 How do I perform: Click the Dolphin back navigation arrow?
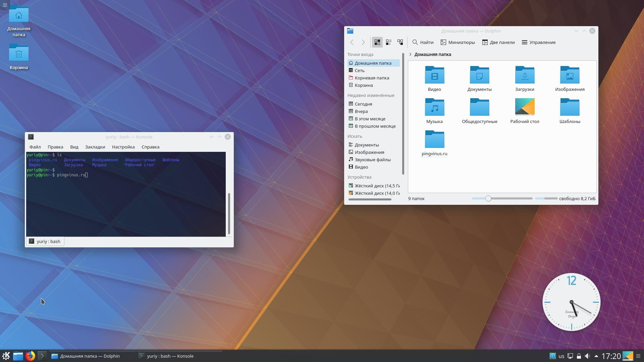point(352,42)
